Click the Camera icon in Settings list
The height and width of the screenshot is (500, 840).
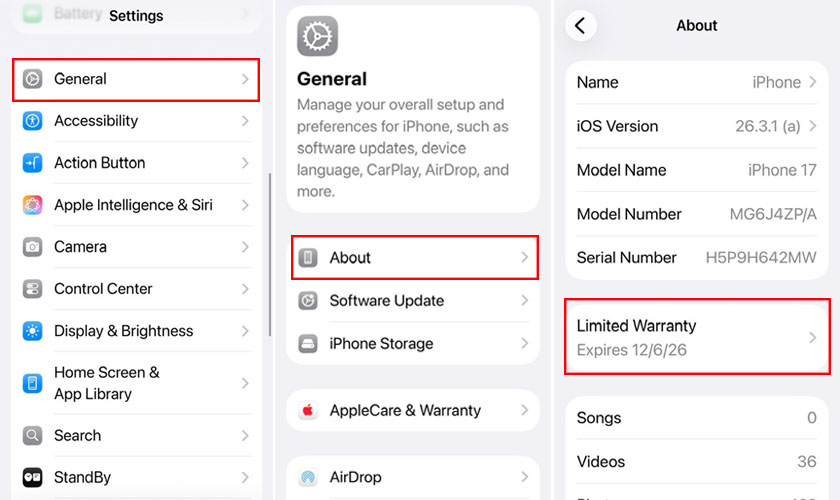pyautogui.click(x=32, y=247)
